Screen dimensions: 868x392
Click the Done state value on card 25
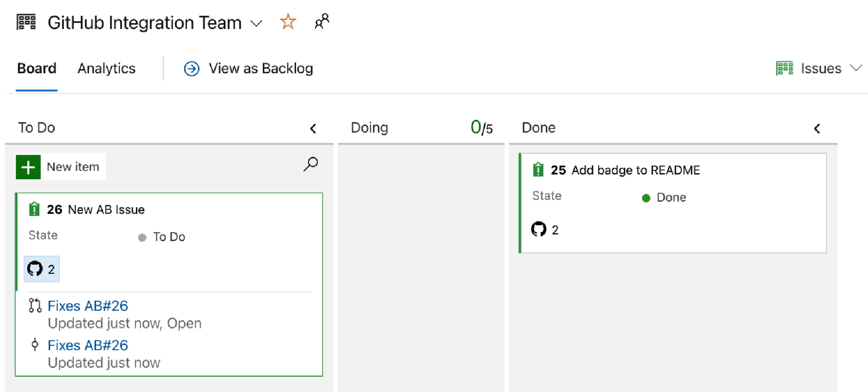tap(671, 198)
